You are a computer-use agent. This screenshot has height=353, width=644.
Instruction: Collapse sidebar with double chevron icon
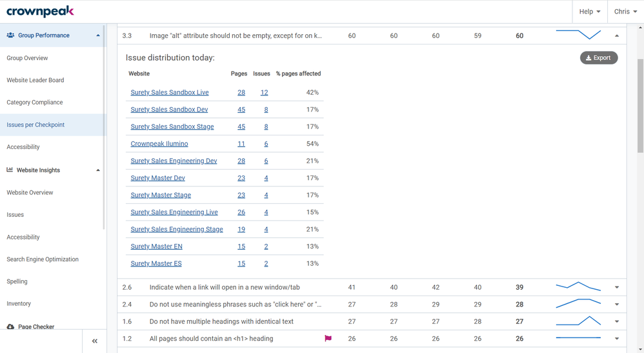click(x=94, y=341)
